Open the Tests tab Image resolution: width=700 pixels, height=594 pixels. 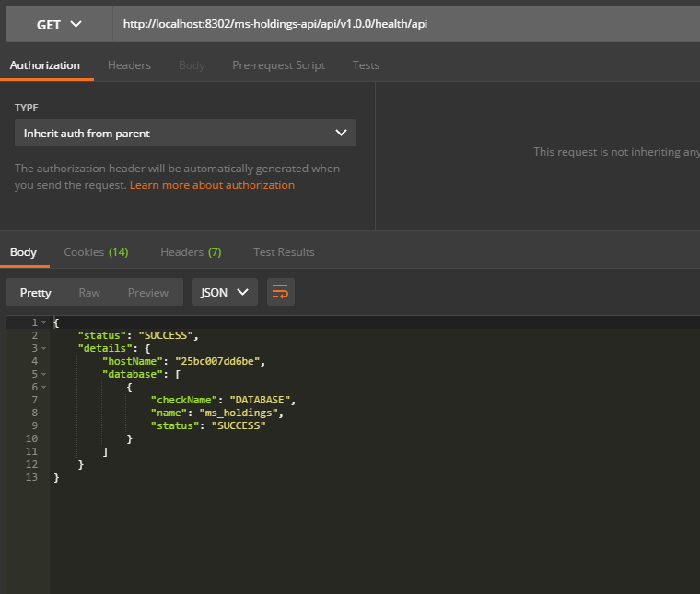(366, 65)
